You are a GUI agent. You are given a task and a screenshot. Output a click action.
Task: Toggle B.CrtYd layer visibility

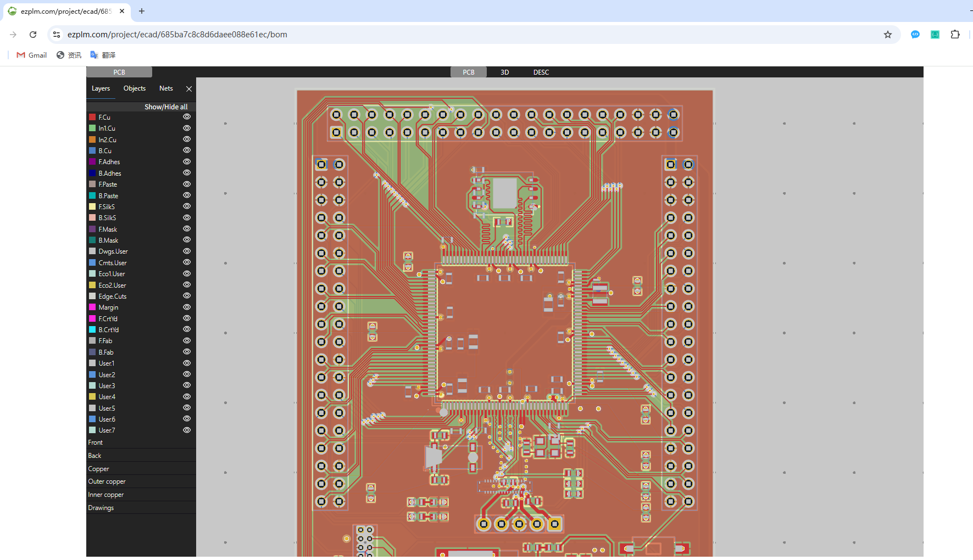[187, 329]
